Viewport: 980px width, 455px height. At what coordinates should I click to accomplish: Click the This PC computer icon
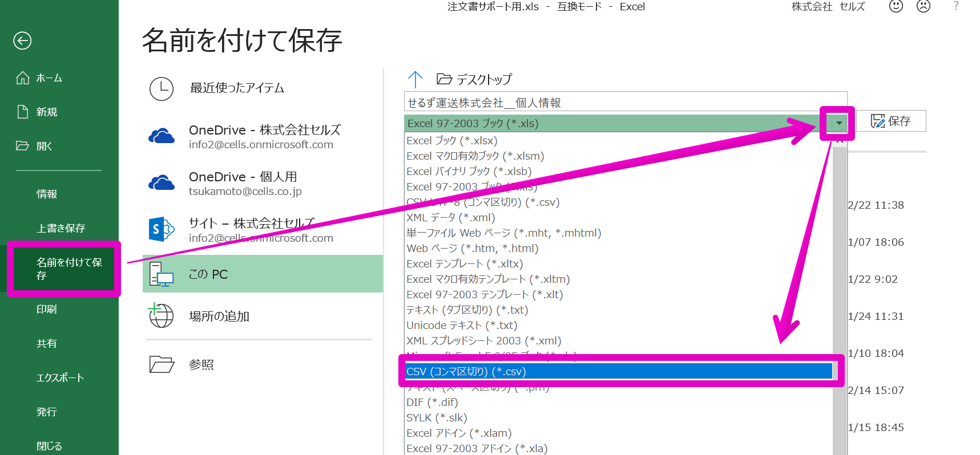tap(162, 274)
